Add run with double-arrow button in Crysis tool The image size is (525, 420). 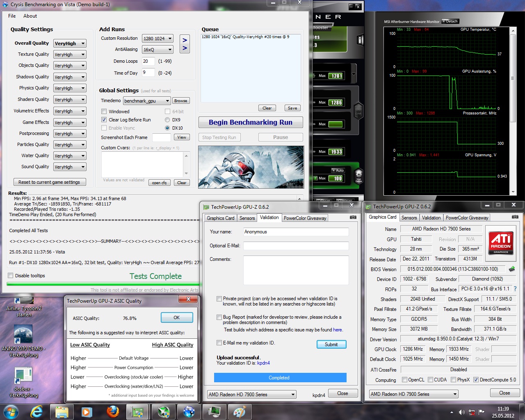(x=185, y=44)
